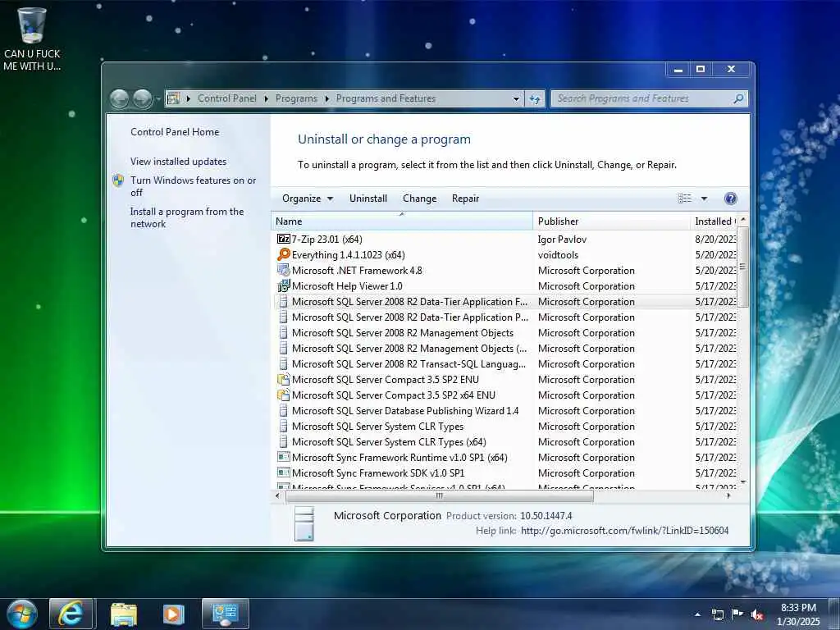This screenshot has width=840, height=630.
Task: Click the Igor Pavlov publisher cell
Action: (x=562, y=240)
